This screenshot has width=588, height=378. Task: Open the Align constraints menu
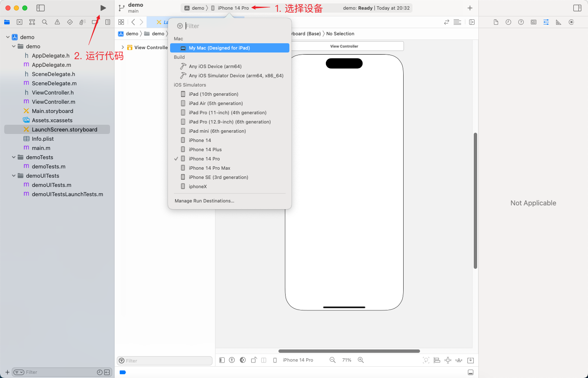437,360
